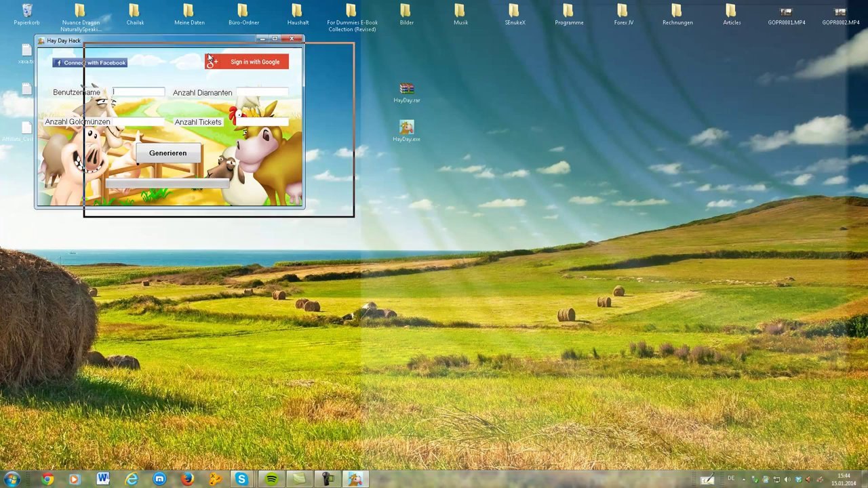This screenshot has height=488, width=868.
Task: Select the Rechnungen folder
Action: (677, 15)
